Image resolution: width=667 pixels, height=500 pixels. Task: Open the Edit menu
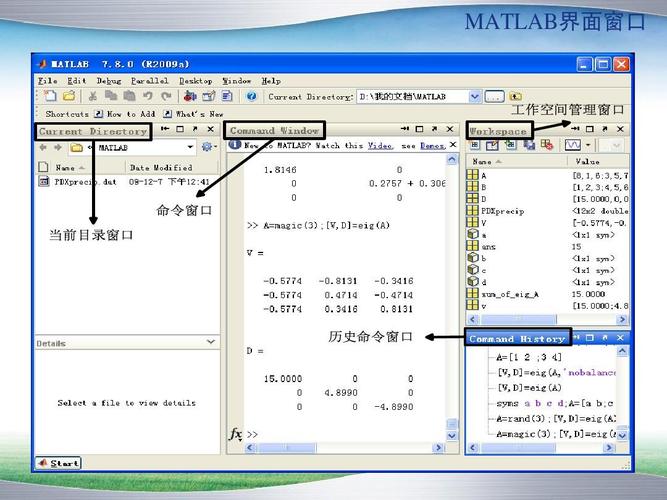pos(77,81)
